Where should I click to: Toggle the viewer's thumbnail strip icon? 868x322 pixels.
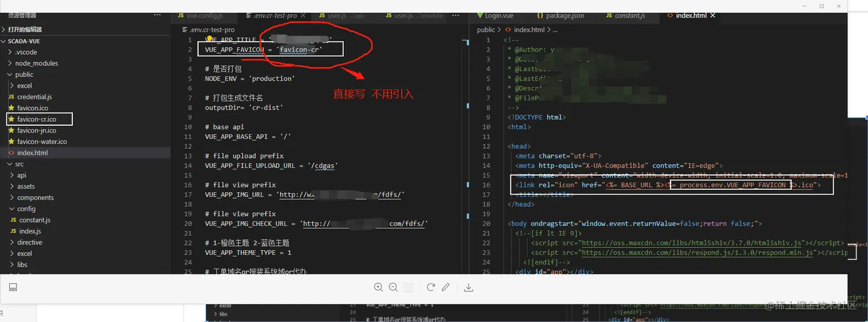coord(13,287)
